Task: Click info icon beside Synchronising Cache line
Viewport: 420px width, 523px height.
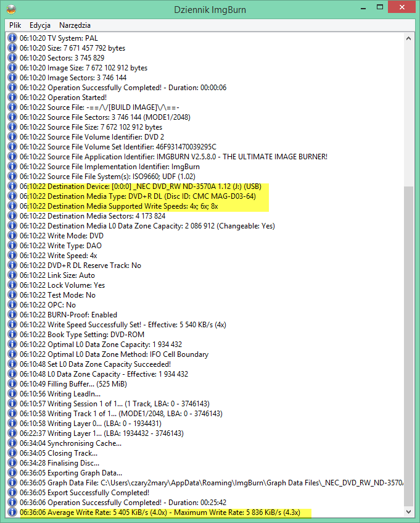Action: (12, 443)
